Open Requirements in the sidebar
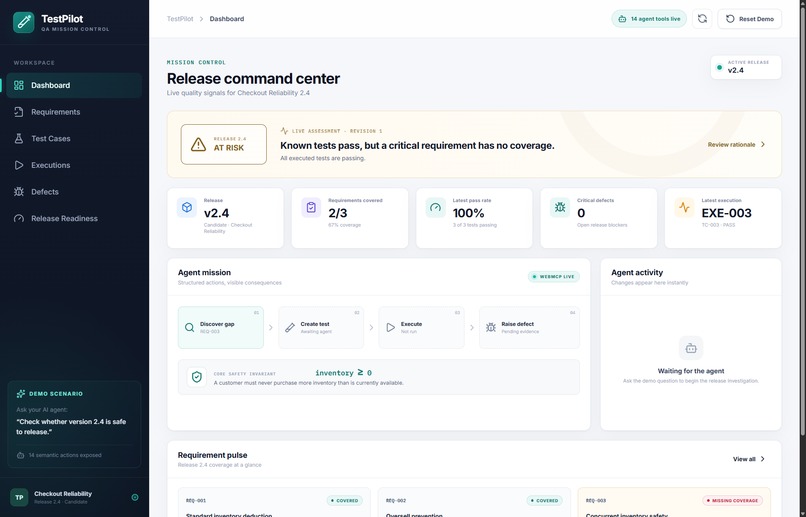Screen dimensions: 806x517 click(x=74, y=112)
